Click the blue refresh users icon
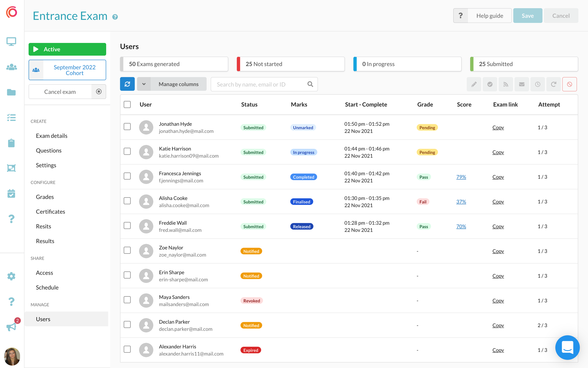This screenshot has width=588, height=368. click(127, 84)
